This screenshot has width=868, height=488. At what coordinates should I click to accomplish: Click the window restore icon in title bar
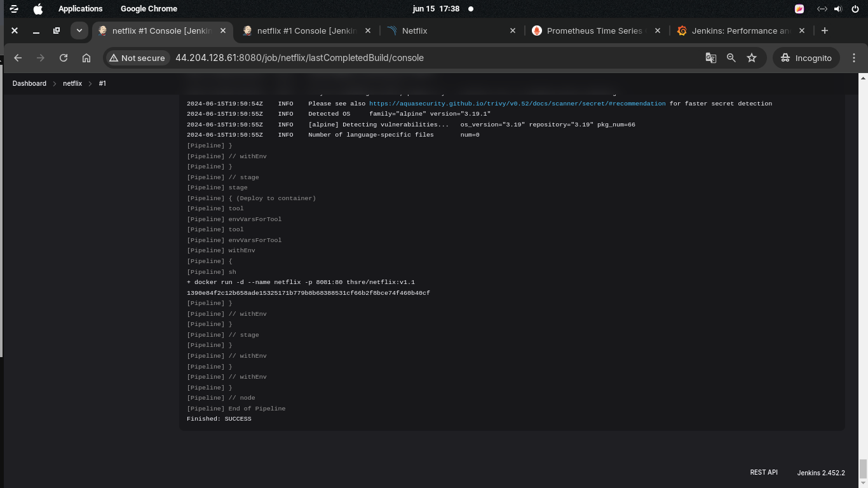coord(57,30)
